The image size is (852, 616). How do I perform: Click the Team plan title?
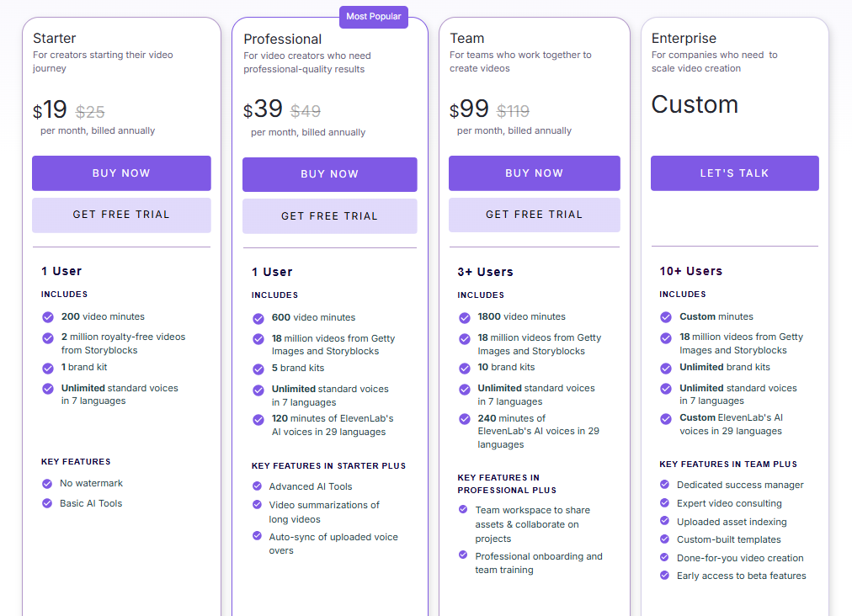pyautogui.click(x=466, y=38)
